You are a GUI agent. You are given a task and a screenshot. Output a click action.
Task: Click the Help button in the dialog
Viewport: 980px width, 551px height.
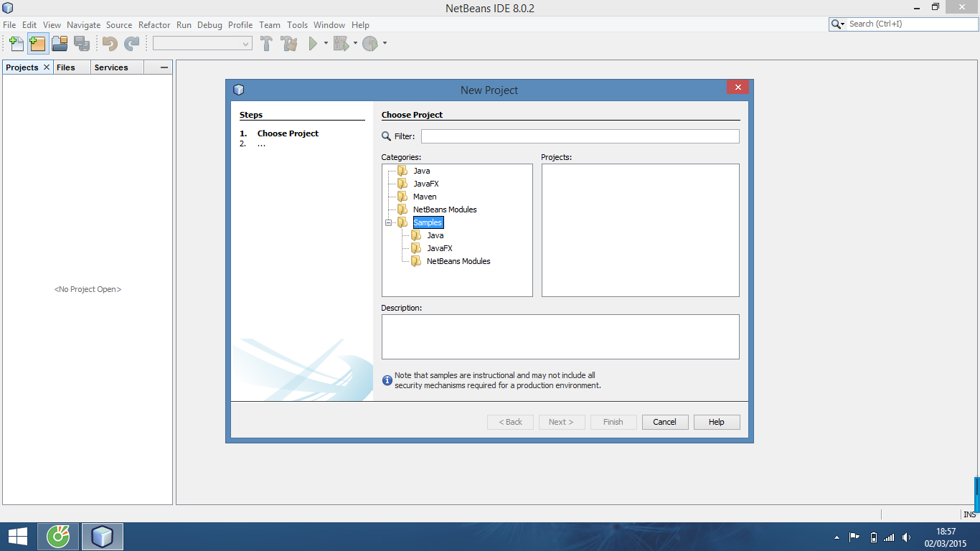pyautogui.click(x=716, y=422)
